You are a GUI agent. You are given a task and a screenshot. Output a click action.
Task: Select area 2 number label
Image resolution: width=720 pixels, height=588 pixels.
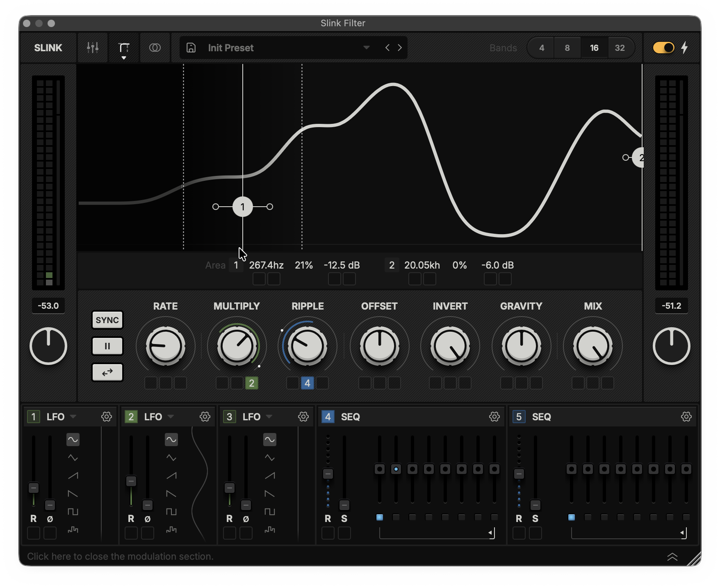click(392, 265)
